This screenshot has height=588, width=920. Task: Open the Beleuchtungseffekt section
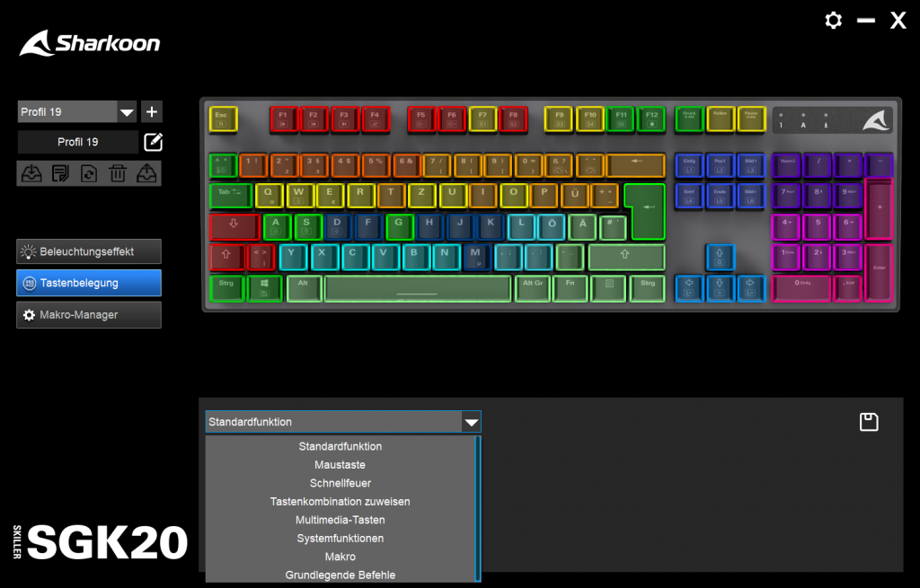[89, 251]
